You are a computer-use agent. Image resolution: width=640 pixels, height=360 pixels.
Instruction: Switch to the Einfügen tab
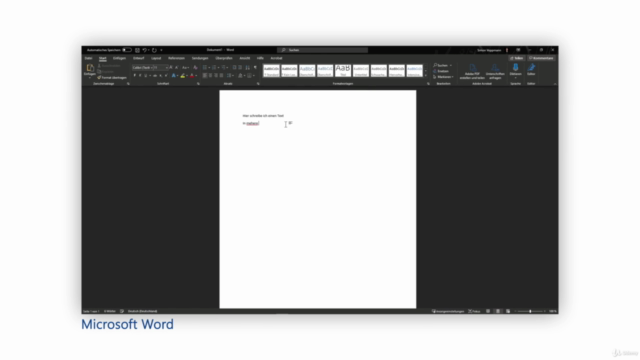pyautogui.click(x=119, y=58)
